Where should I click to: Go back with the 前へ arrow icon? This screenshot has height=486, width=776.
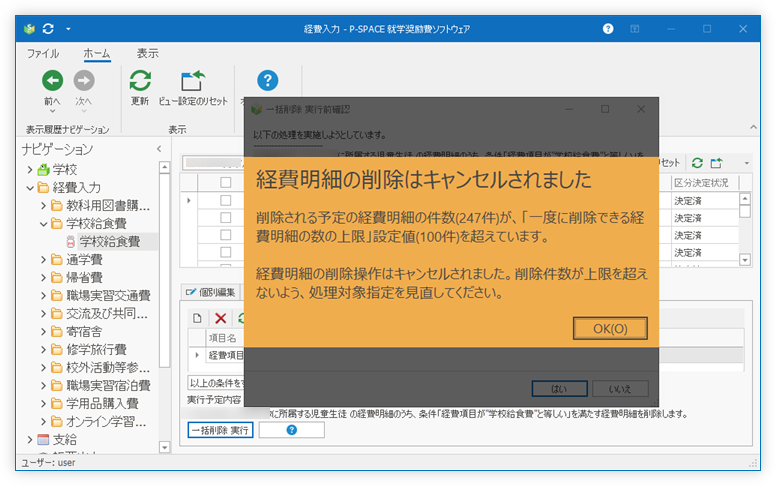[52, 81]
